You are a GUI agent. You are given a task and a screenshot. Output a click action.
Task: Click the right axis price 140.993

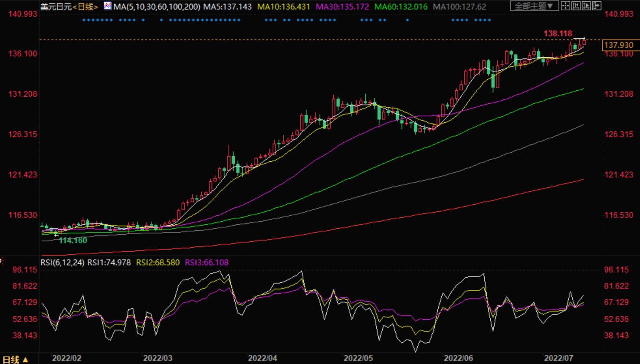[x=619, y=14]
